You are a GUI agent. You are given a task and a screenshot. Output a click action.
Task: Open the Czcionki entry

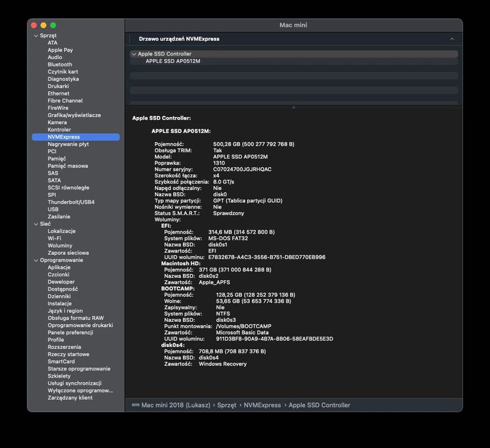[x=58, y=275]
